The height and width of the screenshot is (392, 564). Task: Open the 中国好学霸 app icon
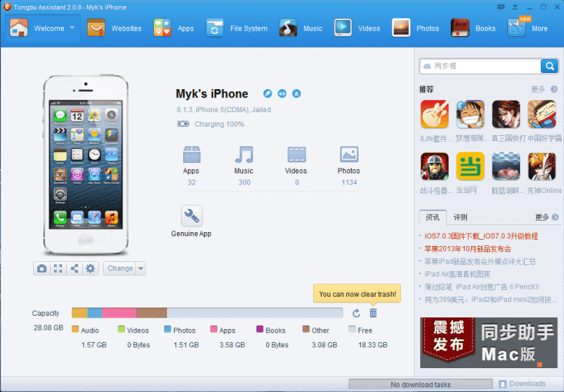[542, 115]
